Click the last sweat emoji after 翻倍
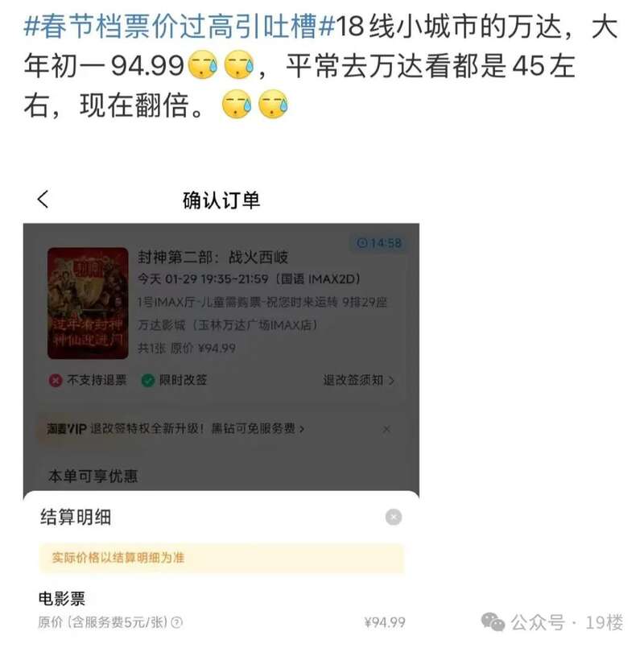Screen dimensions: 644x648 pyautogui.click(x=273, y=104)
